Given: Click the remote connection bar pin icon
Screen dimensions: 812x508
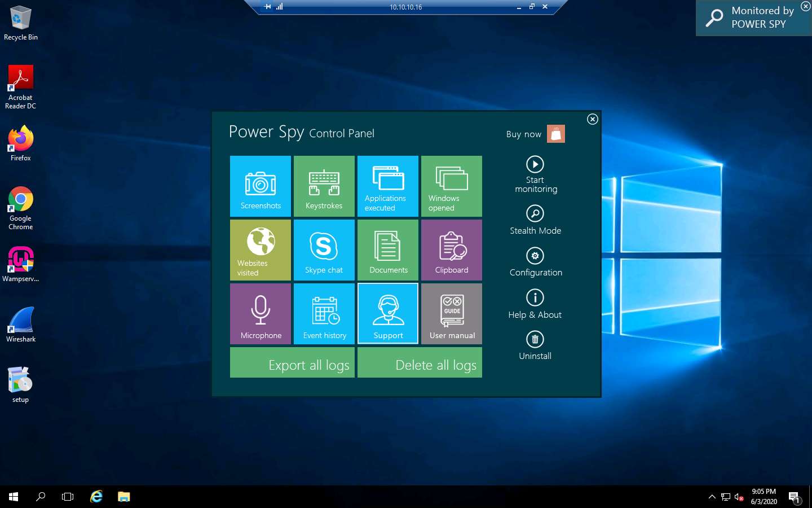Looking at the screenshot, I should [268, 7].
